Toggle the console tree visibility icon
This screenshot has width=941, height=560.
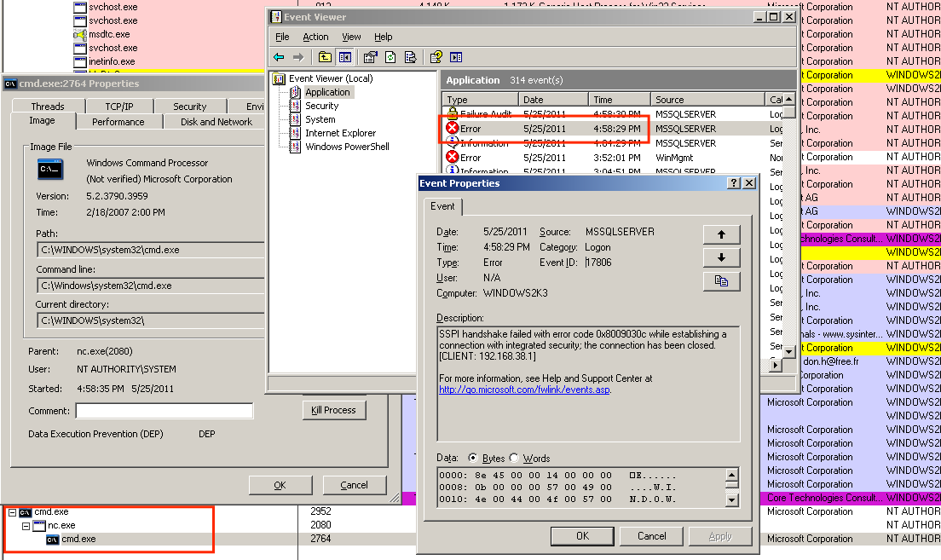[345, 56]
